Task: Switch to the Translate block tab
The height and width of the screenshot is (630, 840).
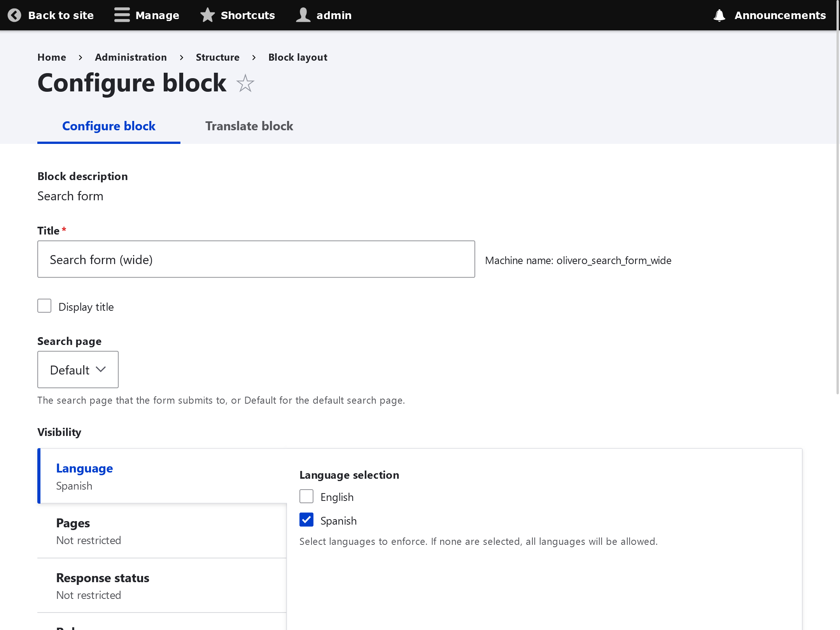Action: coord(249,126)
